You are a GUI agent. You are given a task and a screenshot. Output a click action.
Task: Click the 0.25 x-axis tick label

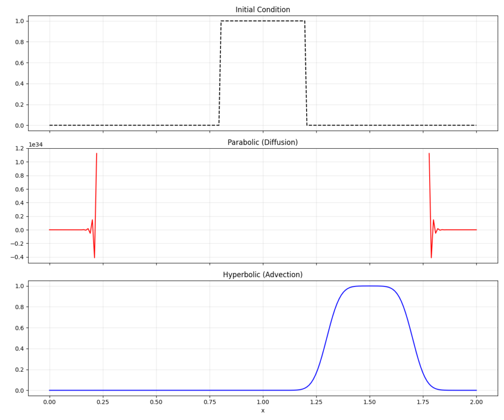click(x=103, y=401)
